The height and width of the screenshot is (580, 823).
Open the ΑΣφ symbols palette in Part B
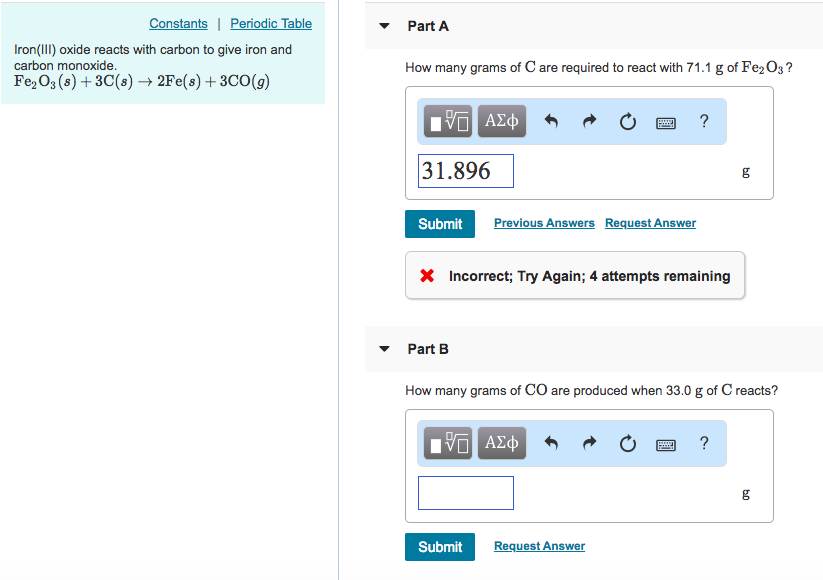501,443
